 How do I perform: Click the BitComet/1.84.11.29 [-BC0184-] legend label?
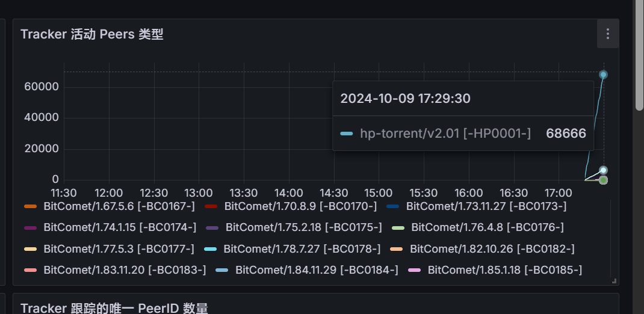tap(317, 270)
